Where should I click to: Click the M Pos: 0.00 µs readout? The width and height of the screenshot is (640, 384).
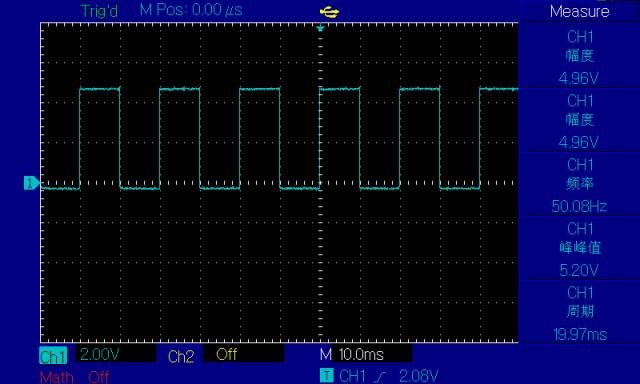tap(191, 10)
